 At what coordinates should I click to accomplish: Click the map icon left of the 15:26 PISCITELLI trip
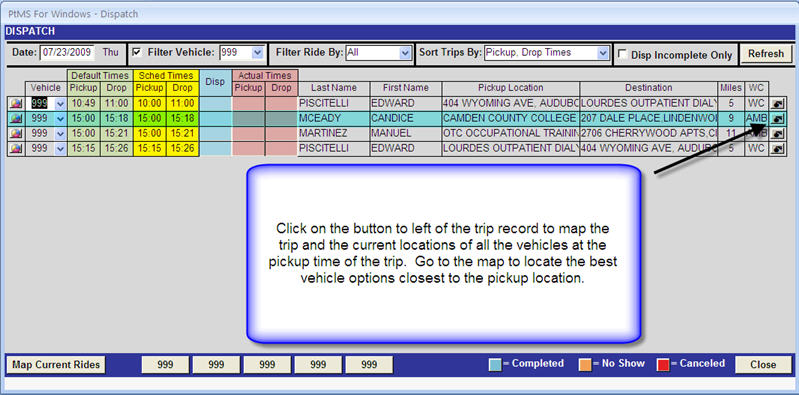[x=16, y=149]
